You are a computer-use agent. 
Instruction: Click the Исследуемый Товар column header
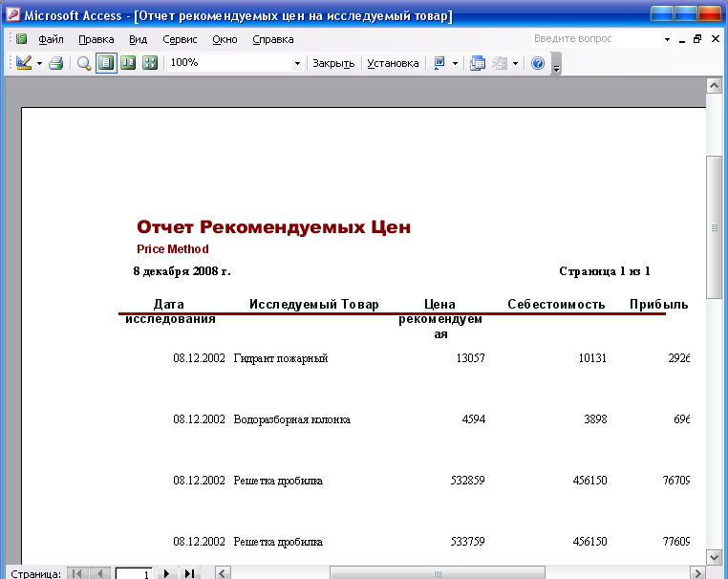click(x=314, y=304)
